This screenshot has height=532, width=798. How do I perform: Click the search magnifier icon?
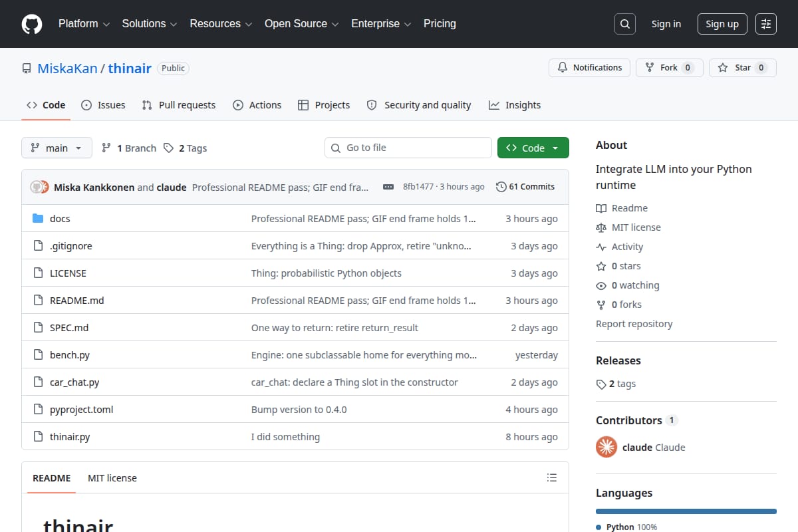[x=624, y=24]
